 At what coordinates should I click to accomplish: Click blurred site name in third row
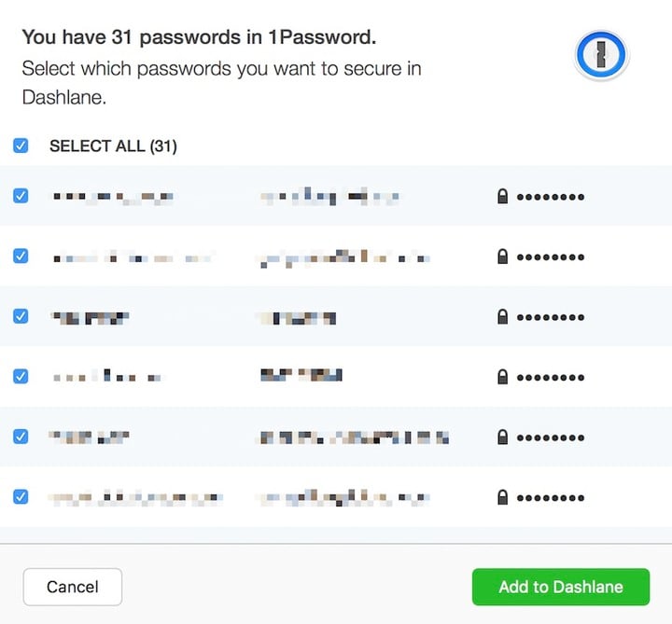pos(90,317)
